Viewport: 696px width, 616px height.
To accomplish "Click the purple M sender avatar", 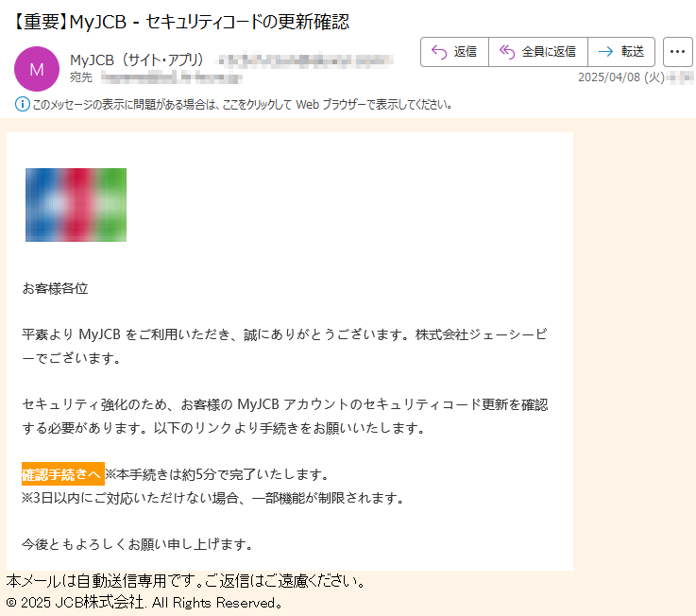I will [37, 69].
